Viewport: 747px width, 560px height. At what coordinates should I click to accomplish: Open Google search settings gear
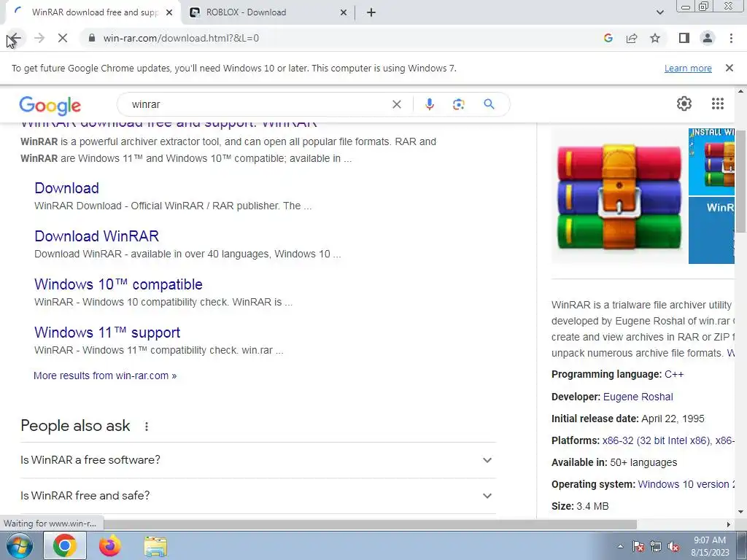[684, 104]
